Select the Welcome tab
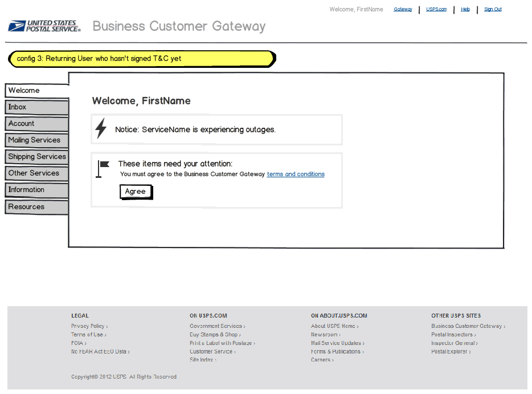Viewport: 532px width, 394px height. coord(37,90)
